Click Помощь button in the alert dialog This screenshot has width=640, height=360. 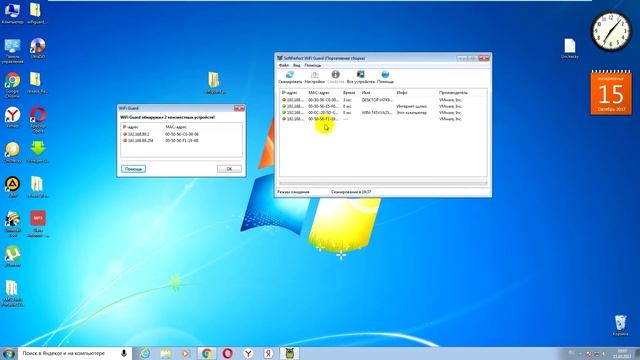point(133,169)
